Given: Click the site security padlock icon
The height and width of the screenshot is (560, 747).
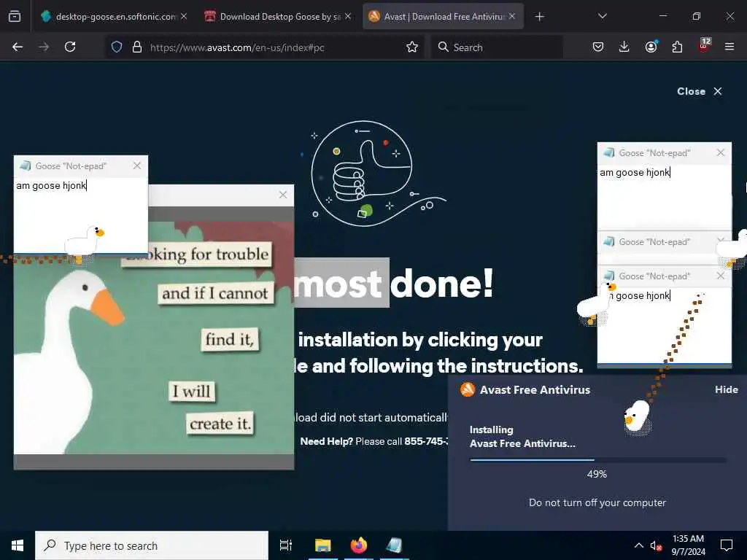Looking at the screenshot, I should [137, 47].
